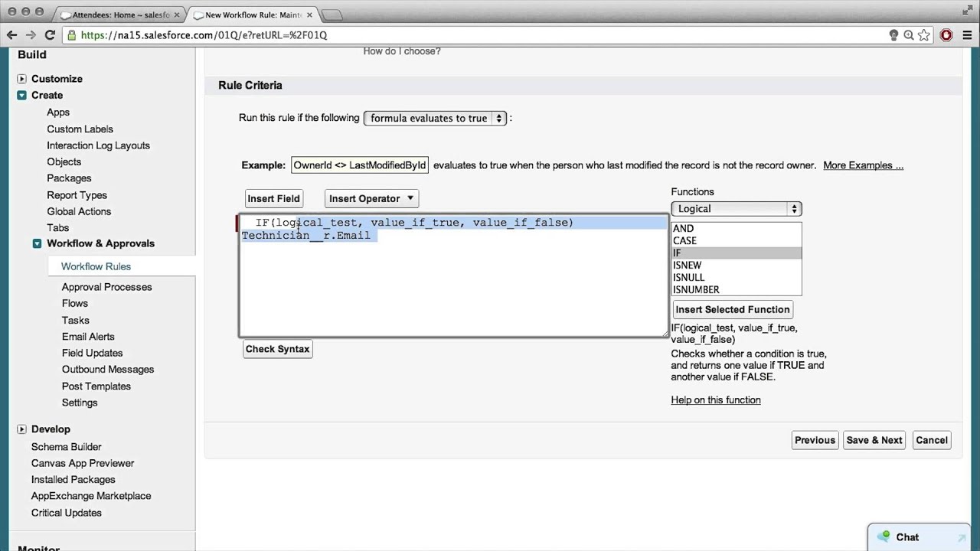Click the URL address field
Viewport: 980px width, 551px height.
tap(475, 34)
